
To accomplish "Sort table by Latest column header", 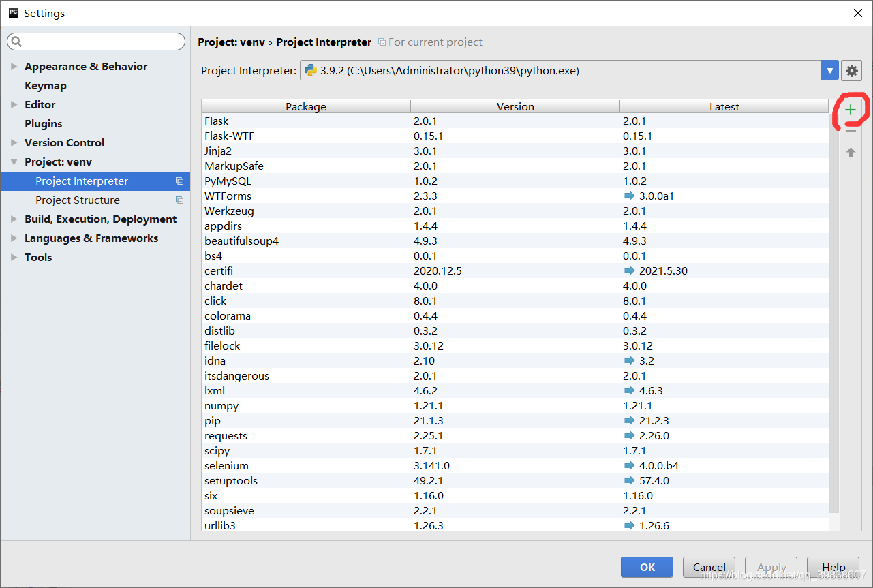I will coord(724,106).
